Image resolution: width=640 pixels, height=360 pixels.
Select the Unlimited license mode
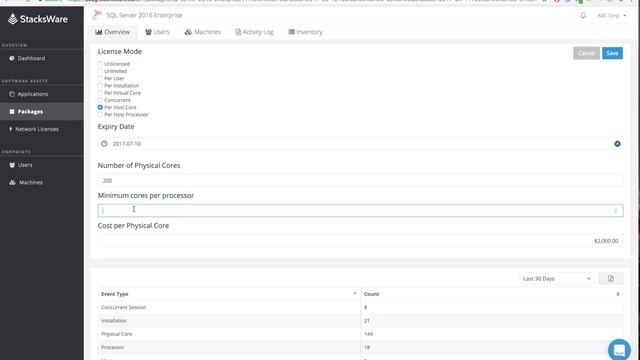tap(100, 71)
